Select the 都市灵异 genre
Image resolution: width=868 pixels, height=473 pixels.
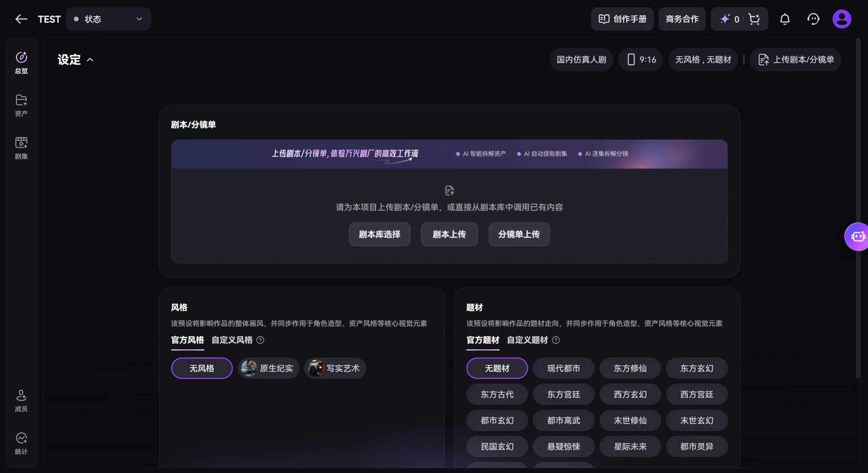coord(697,447)
